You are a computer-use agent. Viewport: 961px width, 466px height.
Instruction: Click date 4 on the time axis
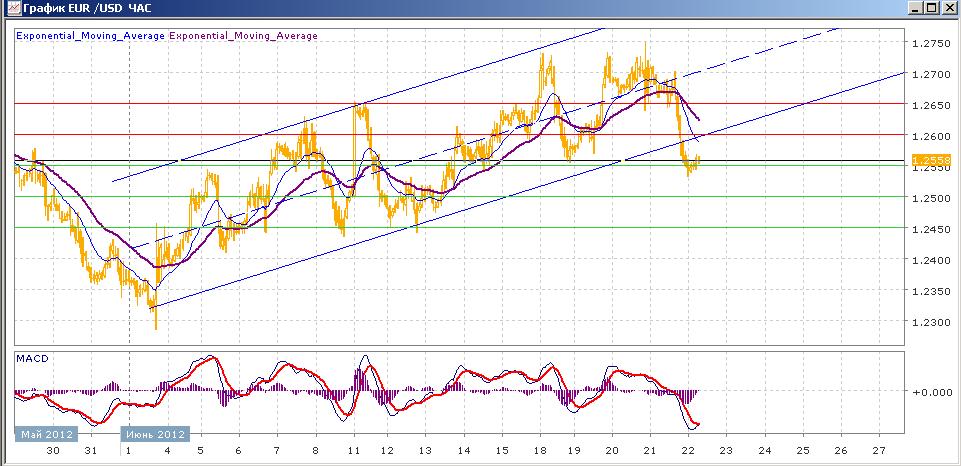[165, 451]
